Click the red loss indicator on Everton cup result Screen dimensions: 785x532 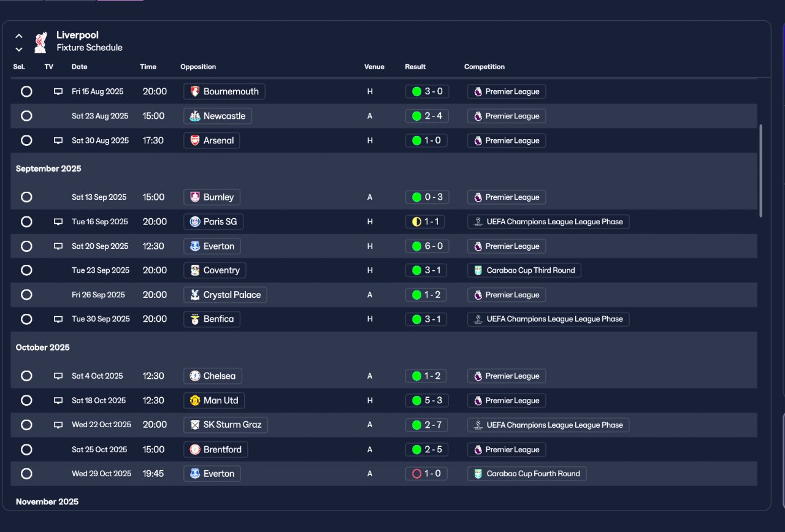(417, 474)
